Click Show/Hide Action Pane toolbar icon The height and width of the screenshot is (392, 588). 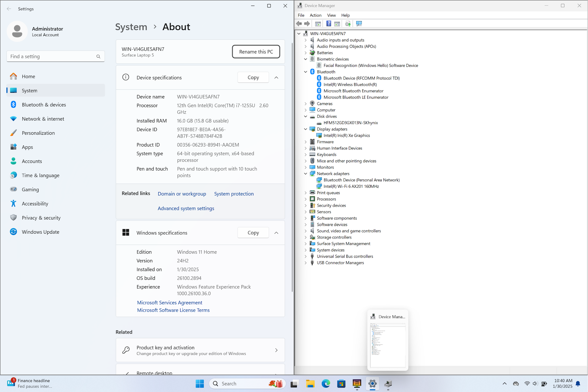pyautogui.click(x=337, y=24)
